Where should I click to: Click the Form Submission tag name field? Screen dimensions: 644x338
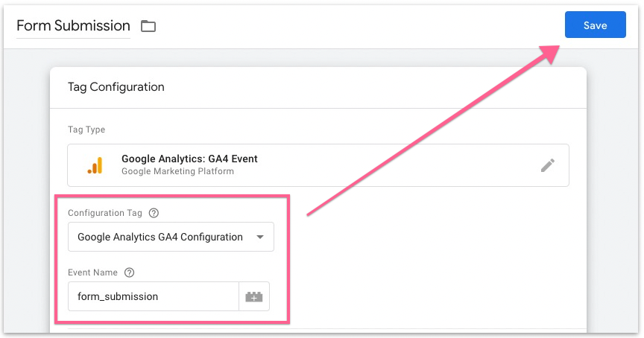click(x=73, y=25)
